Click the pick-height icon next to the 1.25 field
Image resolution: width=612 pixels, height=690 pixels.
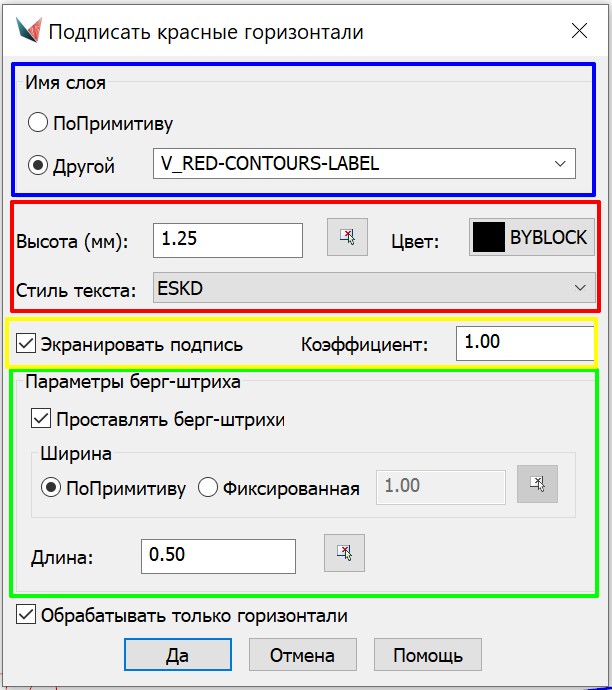click(347, 238)
